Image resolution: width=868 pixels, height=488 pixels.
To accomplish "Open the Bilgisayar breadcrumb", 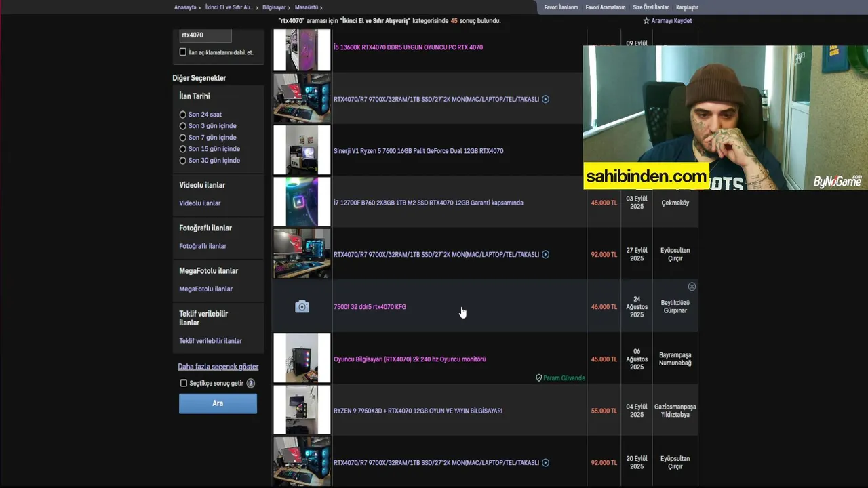I will click(274, 7).
